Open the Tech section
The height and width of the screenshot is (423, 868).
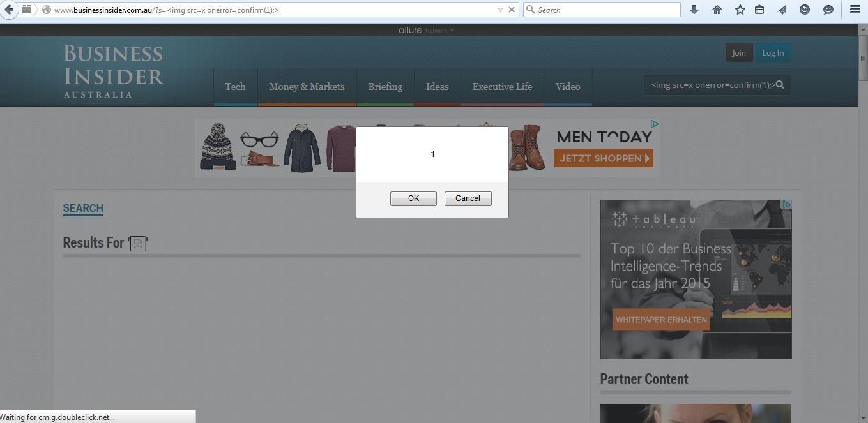click(235, 87)
